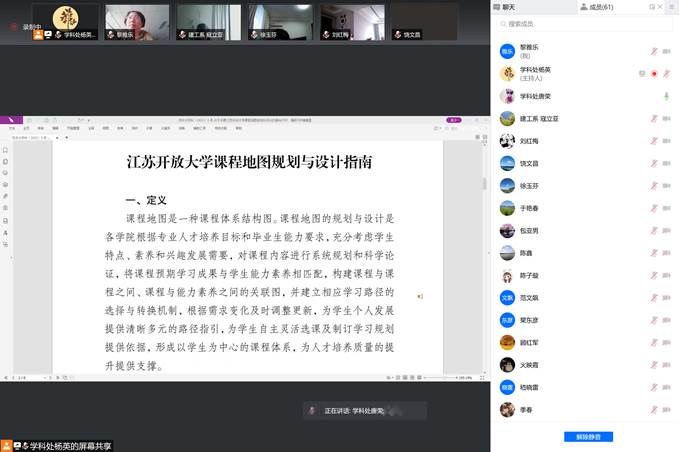Select the avatar of 陈子骏

[x=507, y=275]
